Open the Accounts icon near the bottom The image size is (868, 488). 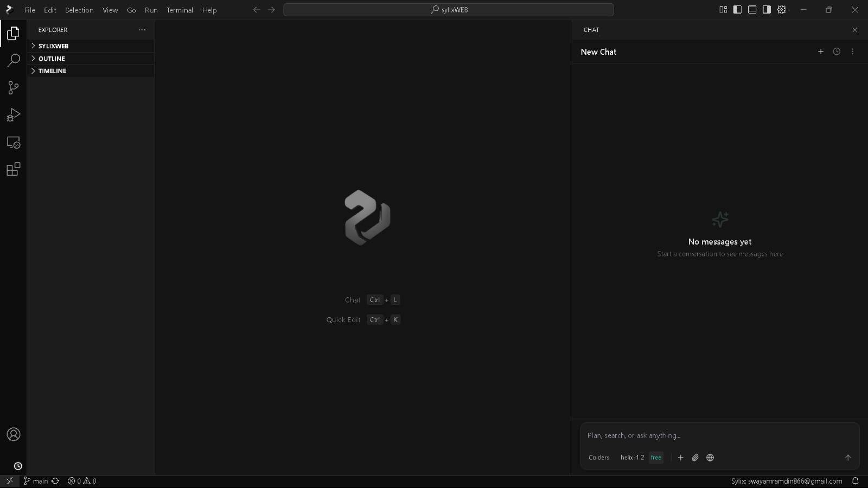point(13,434)
